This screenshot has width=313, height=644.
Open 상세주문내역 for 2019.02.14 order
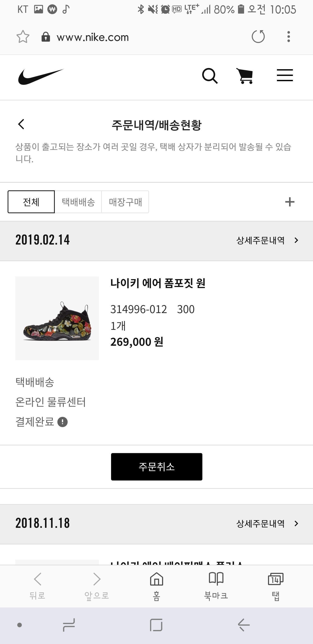click(267, 240)
